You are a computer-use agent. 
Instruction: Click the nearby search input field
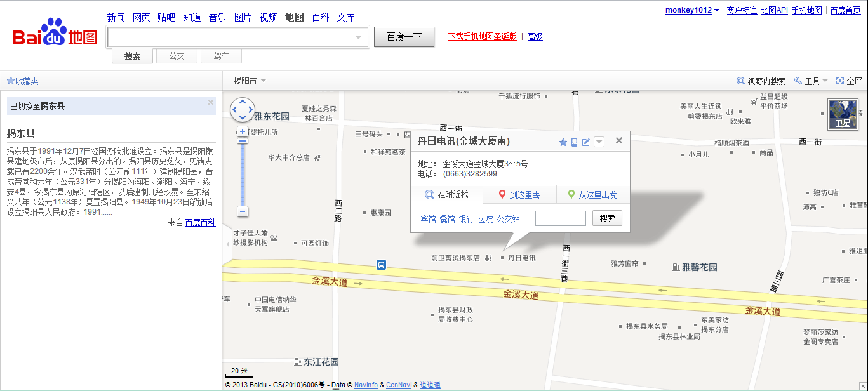click(560, 218)
